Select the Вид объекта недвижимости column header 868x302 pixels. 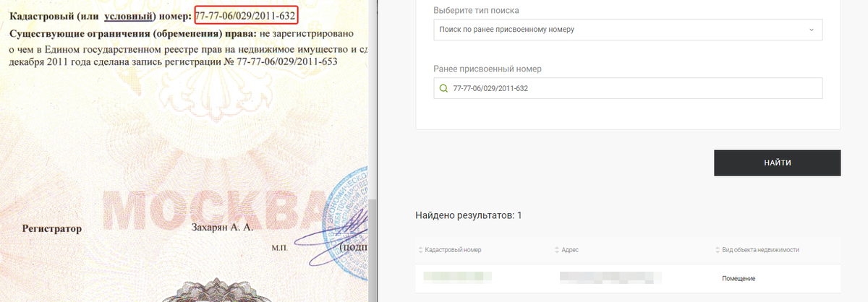tap(760, 250)
